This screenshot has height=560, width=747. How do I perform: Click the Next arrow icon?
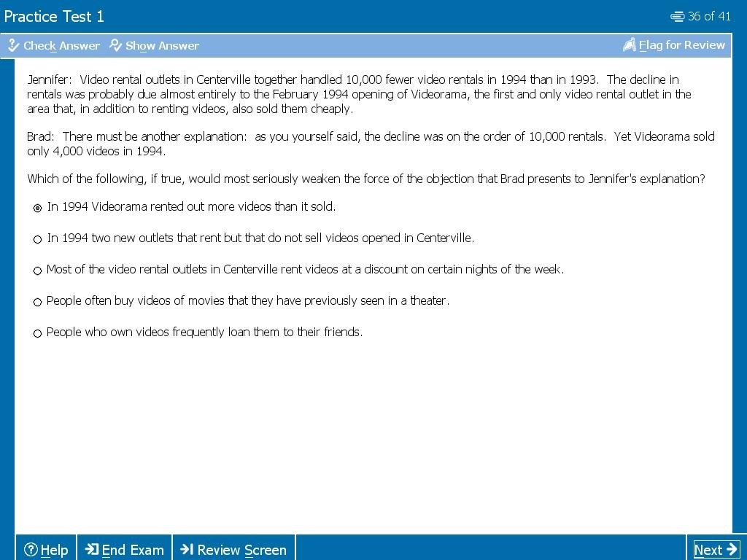coord(732,550)
